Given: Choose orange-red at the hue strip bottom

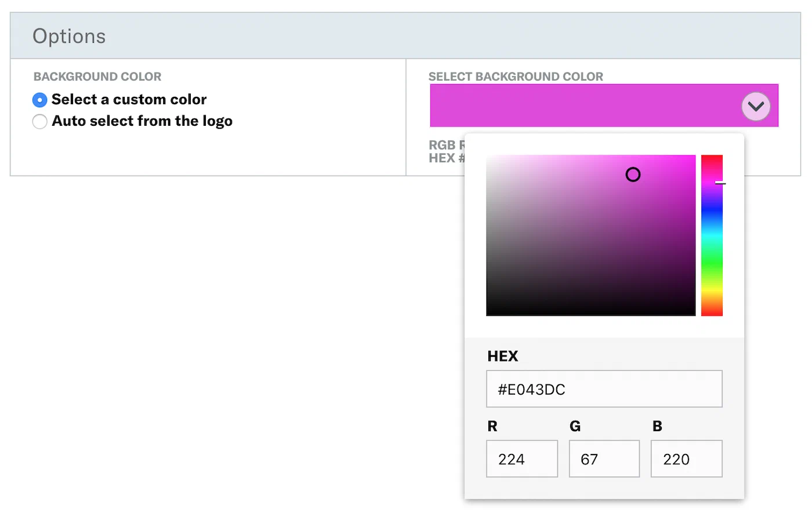Looking at the screenshot, I should pos(712,310).
